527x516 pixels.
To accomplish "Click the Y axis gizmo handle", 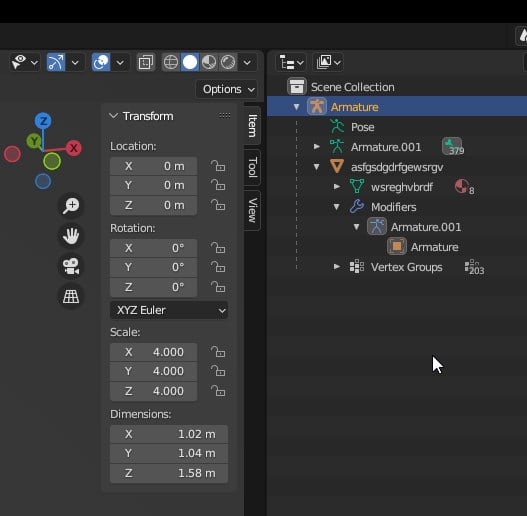I will point(34,141).
